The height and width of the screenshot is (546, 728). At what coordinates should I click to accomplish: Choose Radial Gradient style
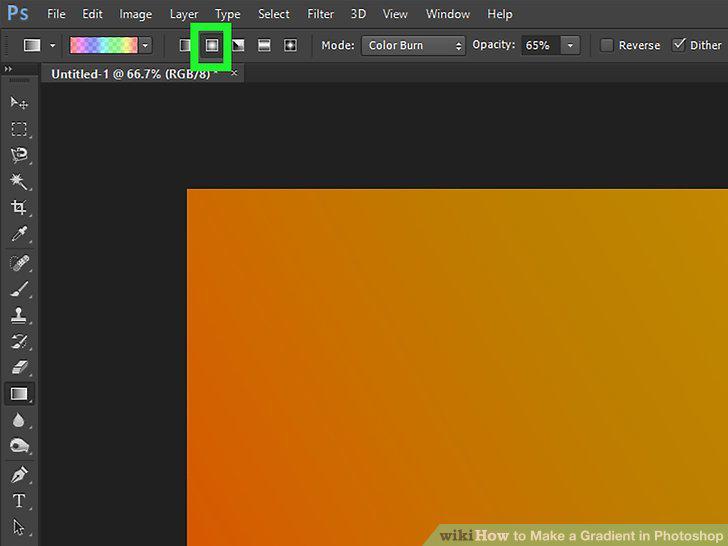(x=212, y=45)
